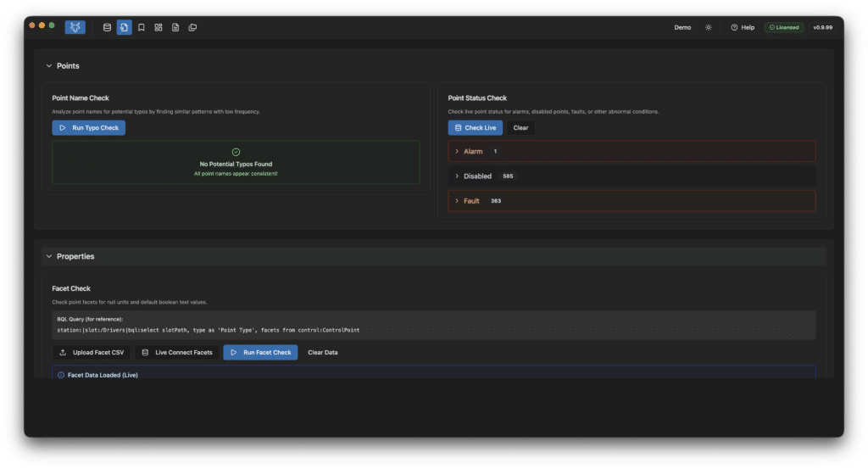Click the BQL query text
Screen dimensions: 868x469
(209, 330)
